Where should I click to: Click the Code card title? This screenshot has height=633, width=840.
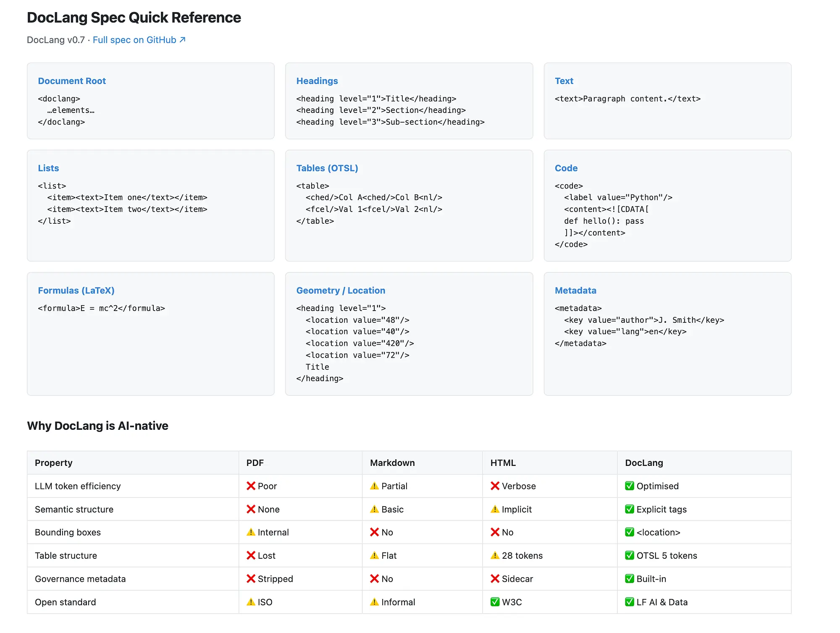coord(566,168)
